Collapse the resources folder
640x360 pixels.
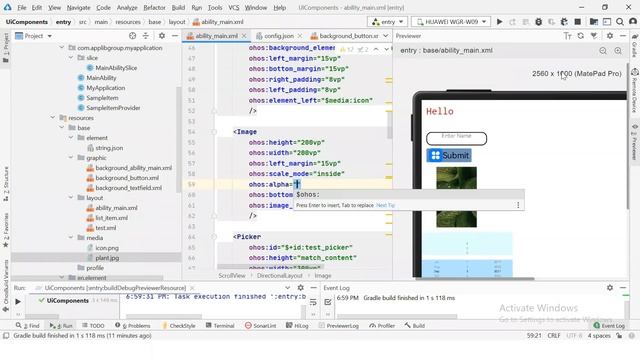click(53, 118)
